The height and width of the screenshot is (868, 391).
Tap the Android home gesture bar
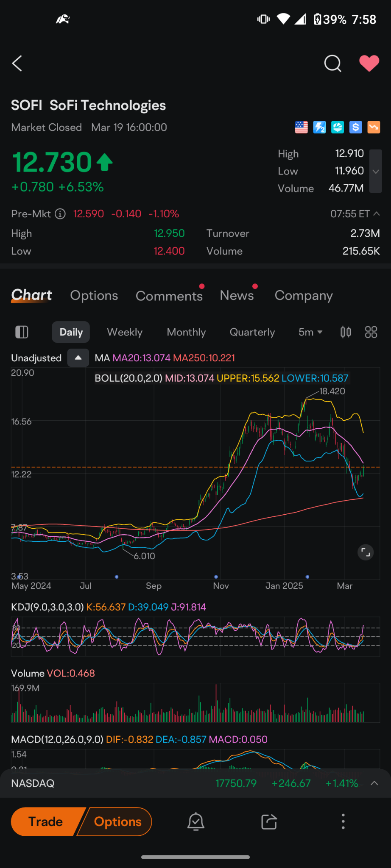pos(195,857)
